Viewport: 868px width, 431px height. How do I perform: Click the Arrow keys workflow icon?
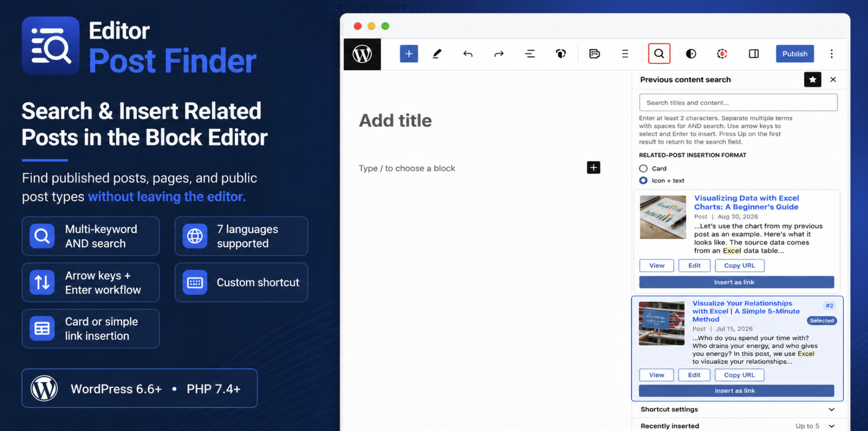[x=42, y=282]
